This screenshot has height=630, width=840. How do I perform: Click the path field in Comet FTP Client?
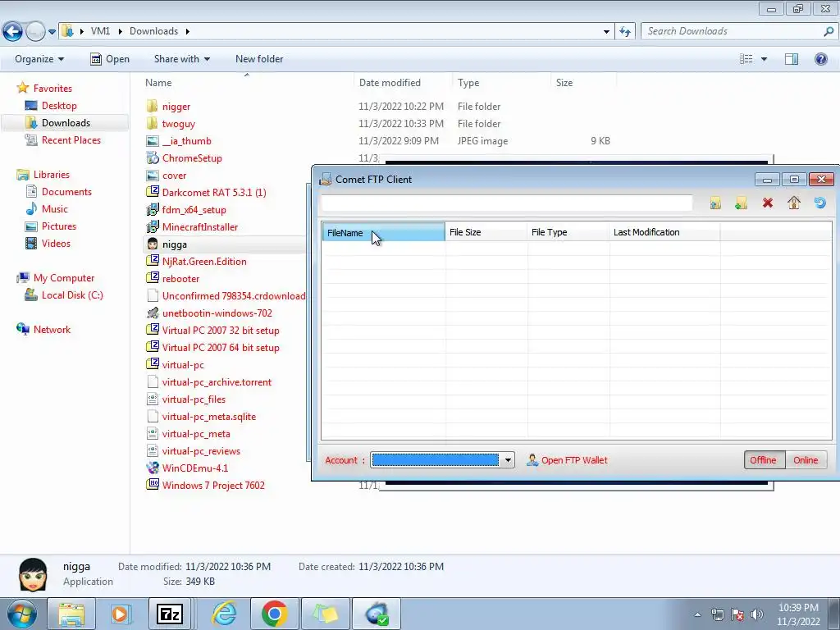coord(505,203)
